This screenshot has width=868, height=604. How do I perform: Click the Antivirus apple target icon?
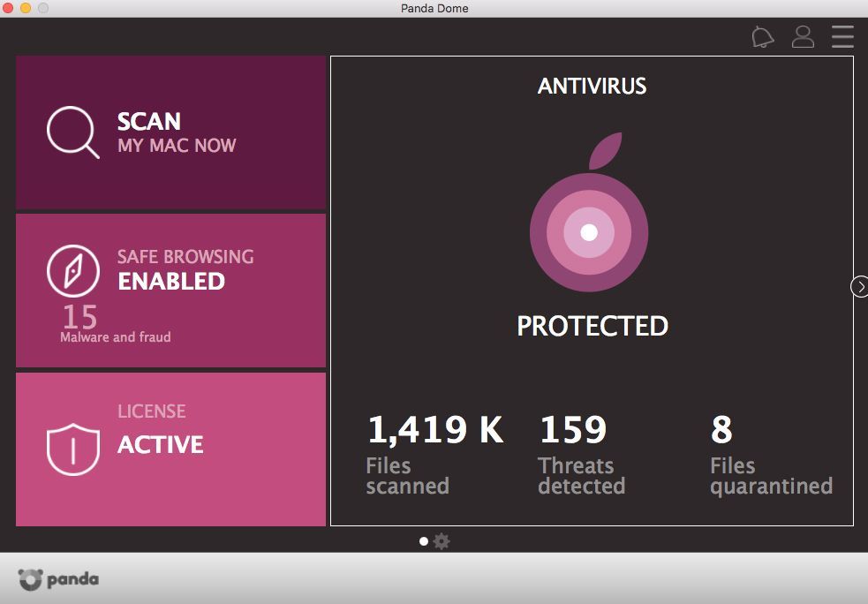tap(589, 211)
